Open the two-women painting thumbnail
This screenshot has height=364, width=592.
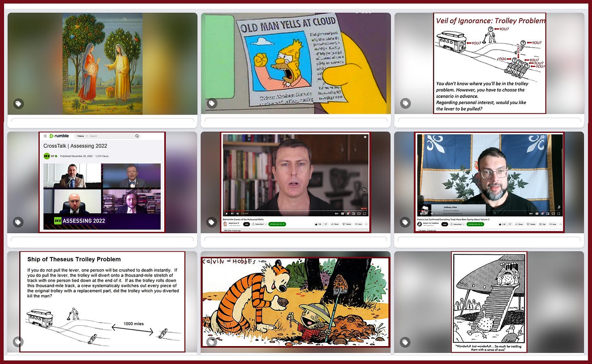point(102,64)
